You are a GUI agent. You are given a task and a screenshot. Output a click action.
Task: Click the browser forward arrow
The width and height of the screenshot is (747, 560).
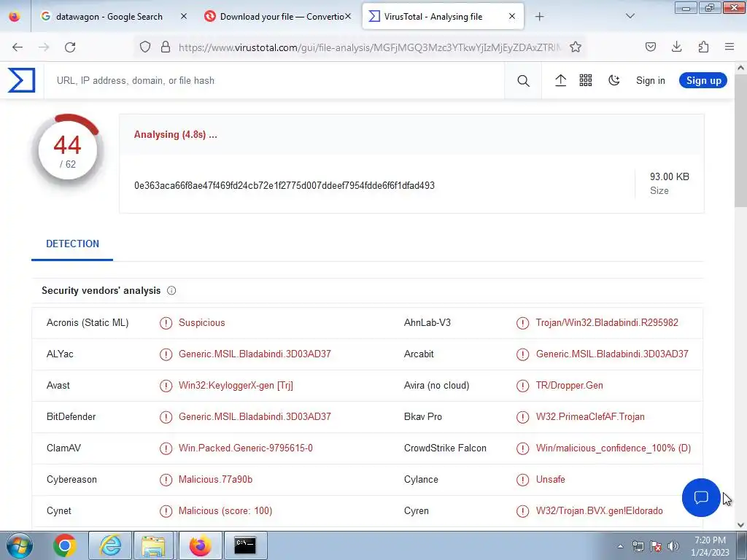44,47
